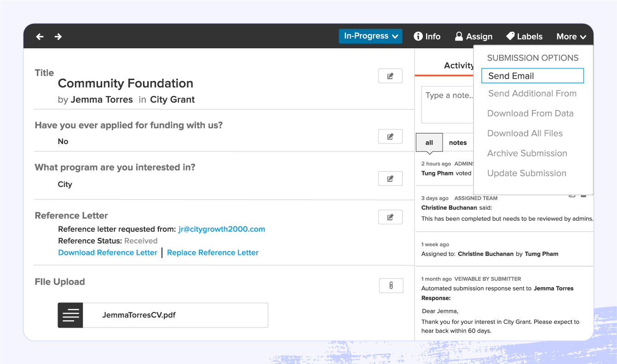Open submission Info panel
617x364 pixels.
[427, 36]
